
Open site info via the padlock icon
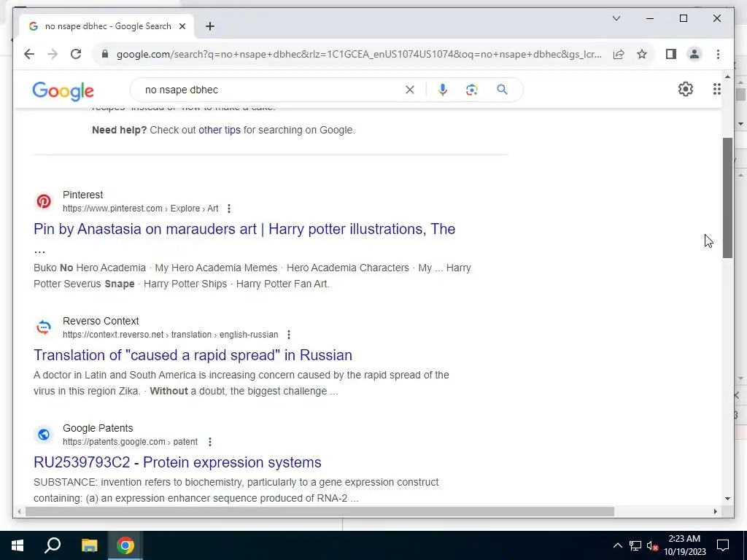[x=105, y=54]
